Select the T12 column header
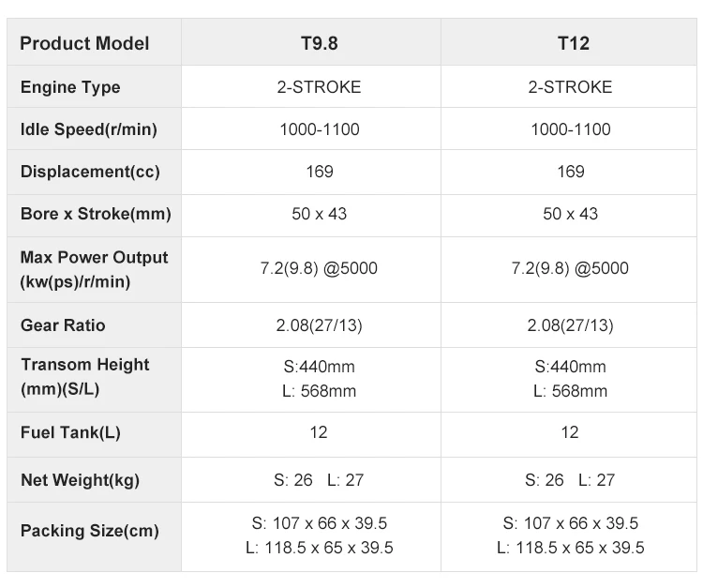The image size is (703, 588). point(570,43)
